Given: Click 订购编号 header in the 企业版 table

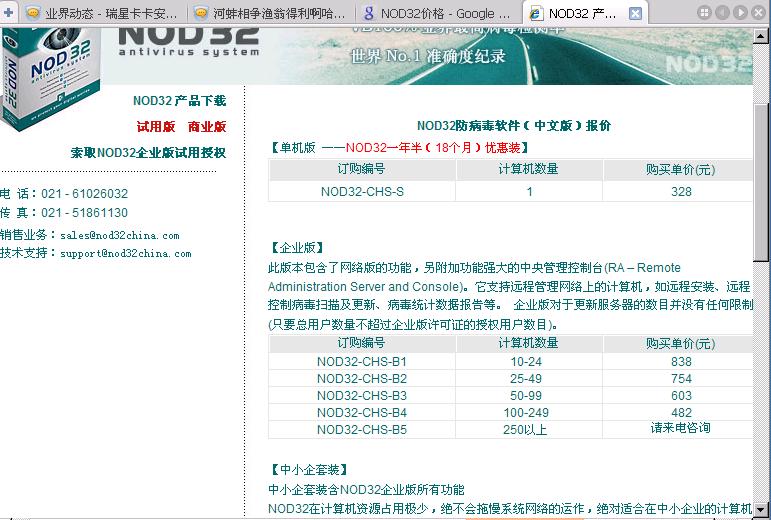Looking at the screenshot, I should coord(361,343).
